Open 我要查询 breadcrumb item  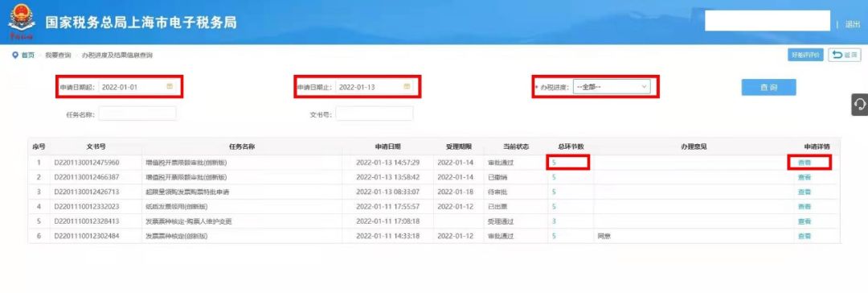pyautogui.click(x=58, y=55)
